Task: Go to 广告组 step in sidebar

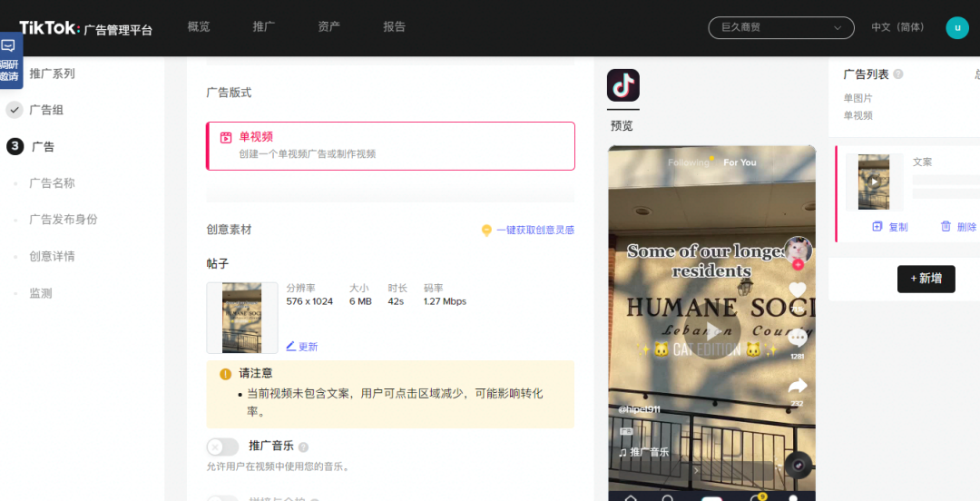Action: tap(46, 110)
